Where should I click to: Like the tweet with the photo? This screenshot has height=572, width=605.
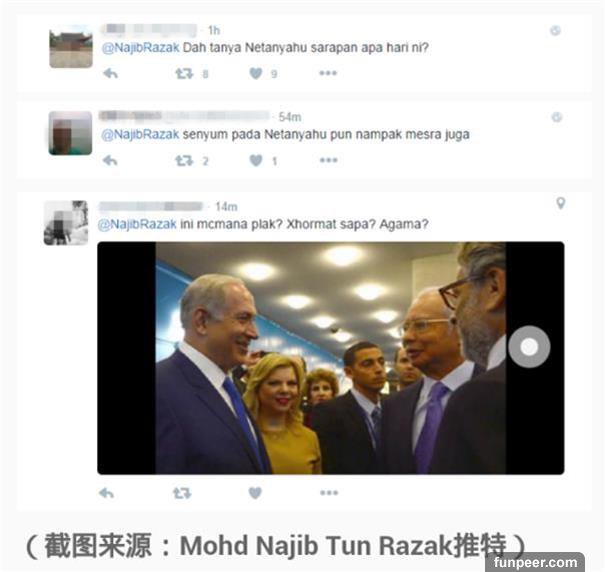tap(255, 493)
